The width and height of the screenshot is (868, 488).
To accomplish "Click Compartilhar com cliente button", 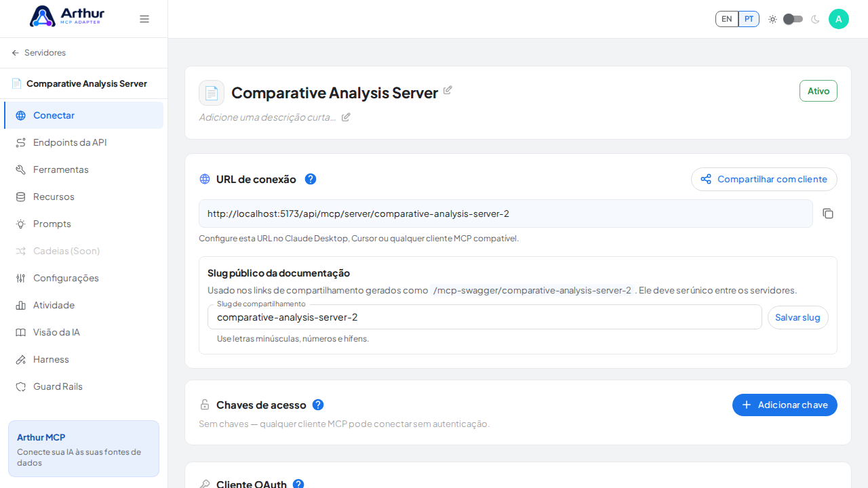I will (x=764, y=179).
